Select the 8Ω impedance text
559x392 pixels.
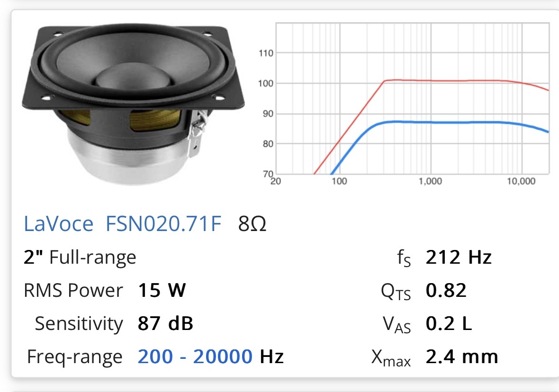pos(252,224)
